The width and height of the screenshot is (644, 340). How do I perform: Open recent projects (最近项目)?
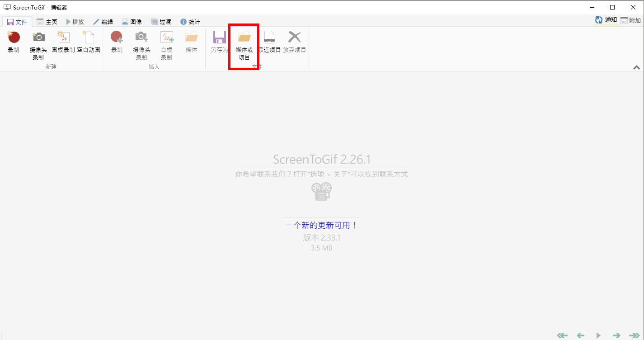click(x=270, y=43)
